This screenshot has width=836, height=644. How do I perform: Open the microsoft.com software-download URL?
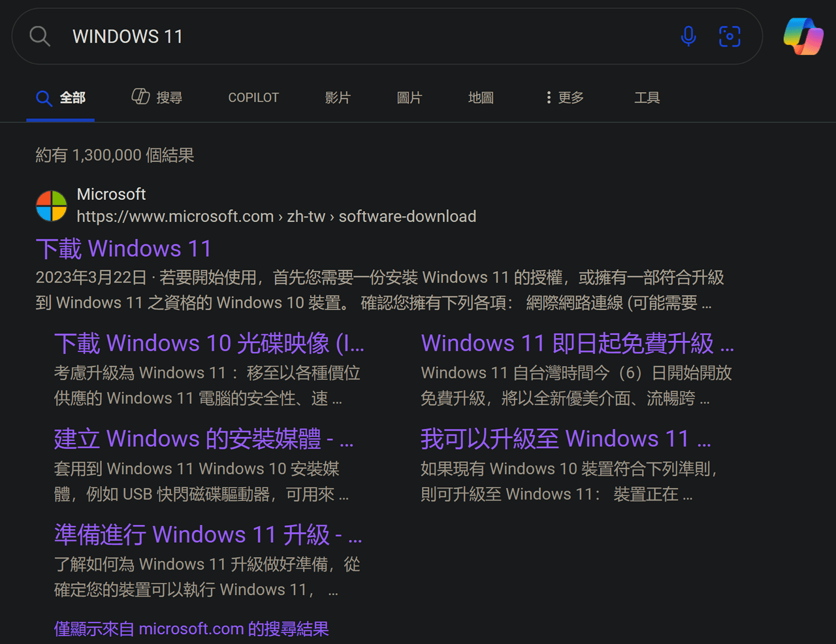pos(276,216)
